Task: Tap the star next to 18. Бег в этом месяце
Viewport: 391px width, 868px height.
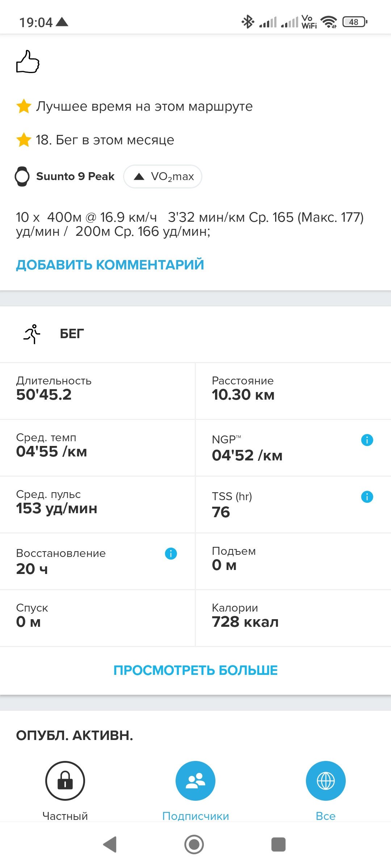Action: pyautogui.click(x=24, y=140)
